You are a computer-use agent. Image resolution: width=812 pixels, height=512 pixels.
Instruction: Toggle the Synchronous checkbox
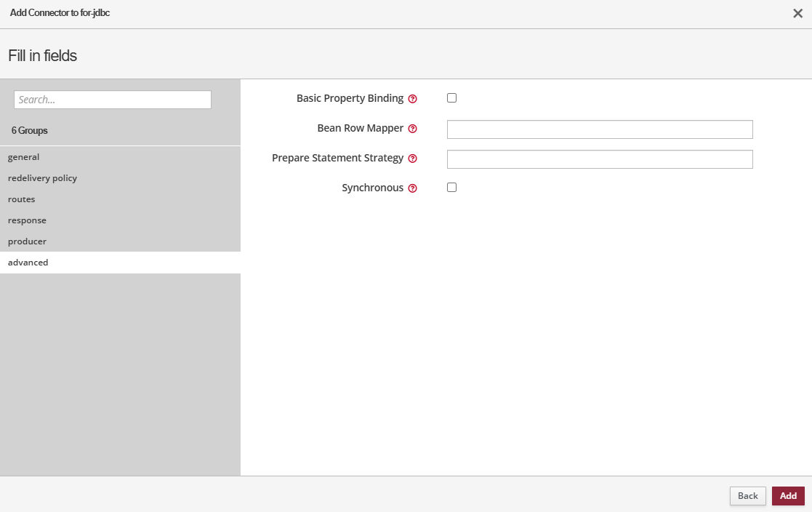(451, 188)
